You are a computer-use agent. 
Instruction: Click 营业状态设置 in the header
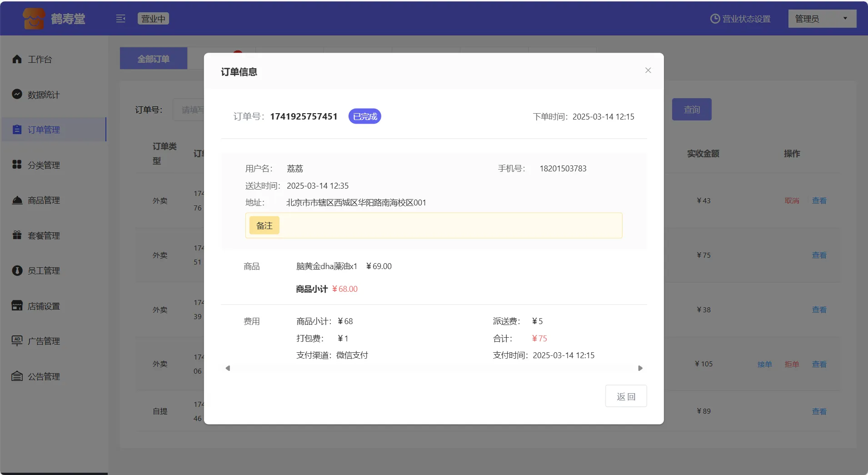[740, 19]
